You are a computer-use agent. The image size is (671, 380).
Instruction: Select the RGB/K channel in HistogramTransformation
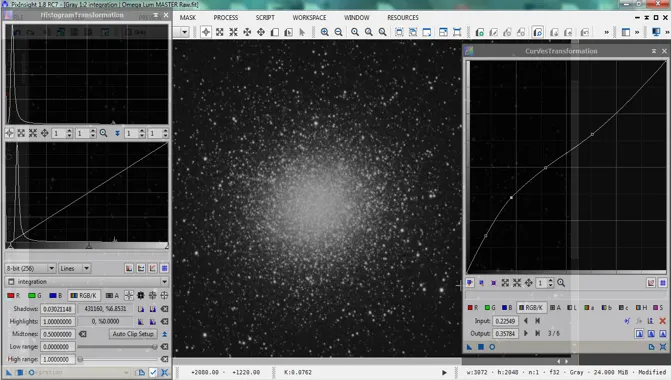coord(83,295)
